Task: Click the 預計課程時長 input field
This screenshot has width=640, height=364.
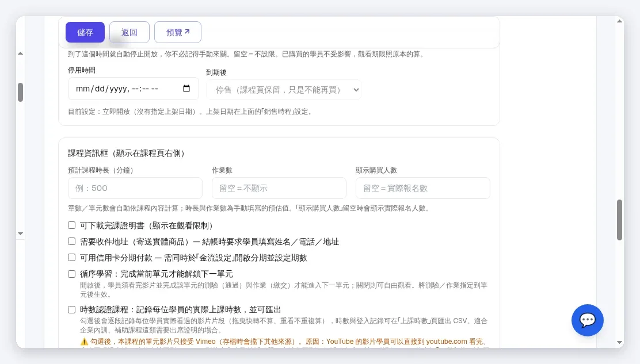Action: [x=135, y=188]
